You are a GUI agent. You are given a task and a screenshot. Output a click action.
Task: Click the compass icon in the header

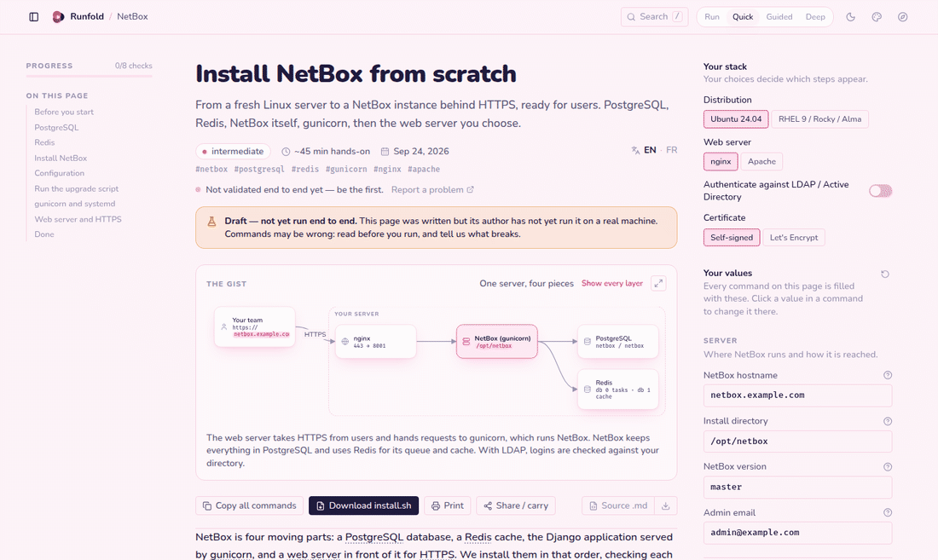point(903,17)
